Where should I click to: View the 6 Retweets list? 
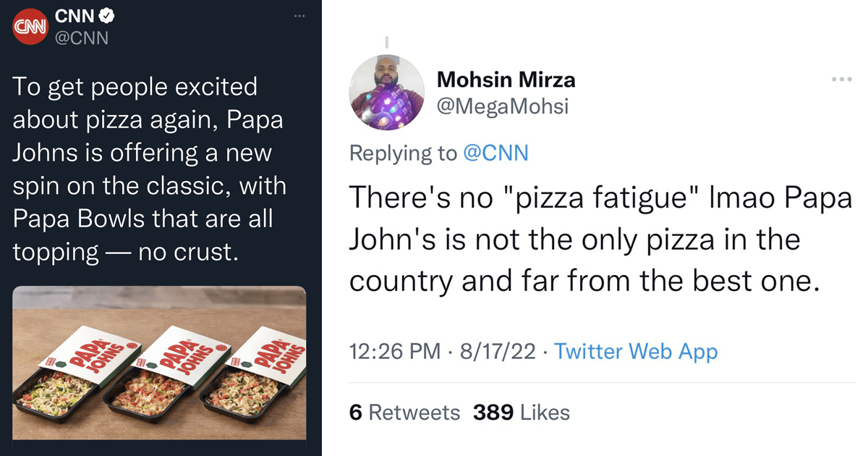(x=404, y=413)
